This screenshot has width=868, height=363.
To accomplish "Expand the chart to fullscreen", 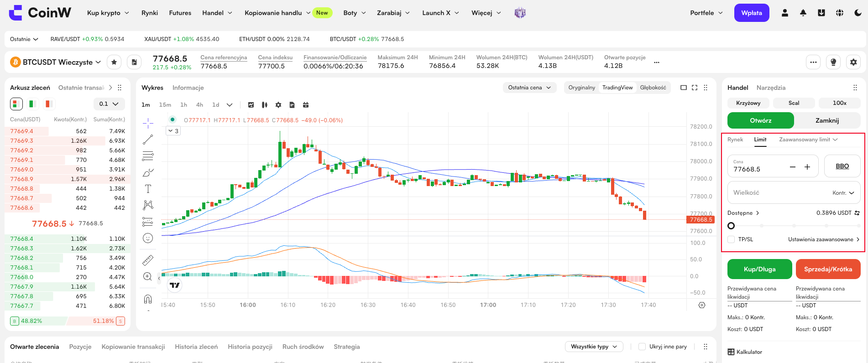I will coord(695,88).
